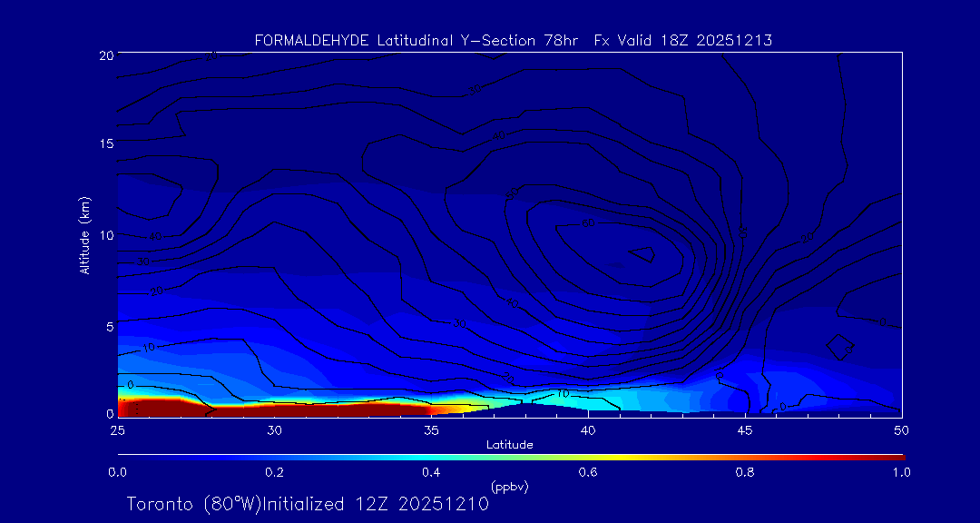Viewport: 980px width, 523px height.
Task: Click the latitude 35 tick label
Action: [431, 429]
